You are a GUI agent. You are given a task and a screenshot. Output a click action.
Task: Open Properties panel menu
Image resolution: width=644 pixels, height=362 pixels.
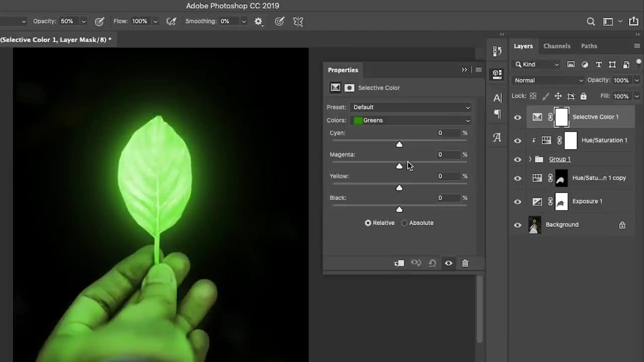(478, 70)
